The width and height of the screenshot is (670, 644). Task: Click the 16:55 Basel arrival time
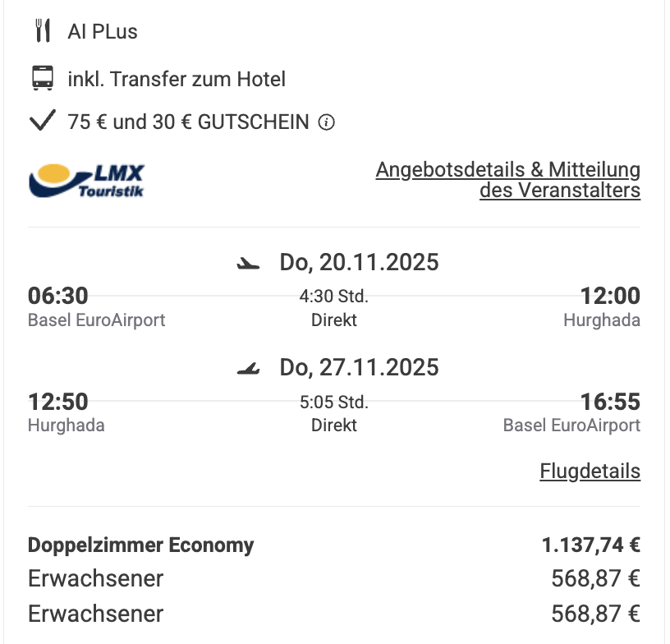coord(610,402)
